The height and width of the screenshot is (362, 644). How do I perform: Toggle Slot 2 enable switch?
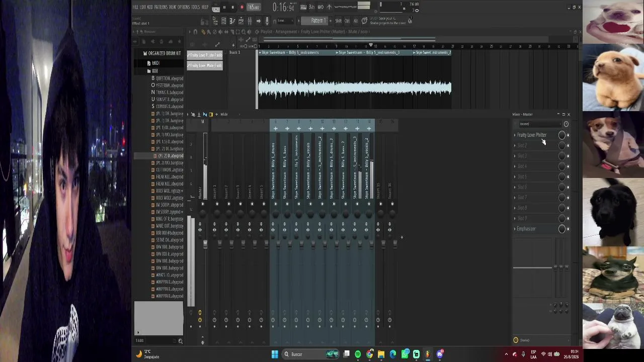click(x=569, y=146)
